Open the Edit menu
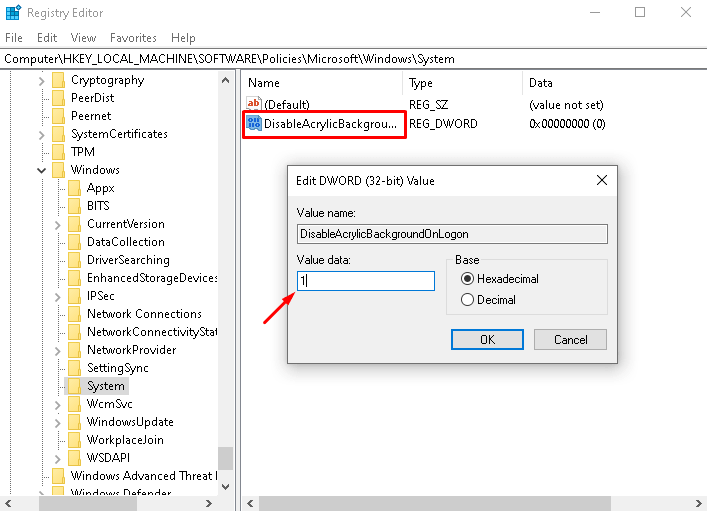This screenshot has height=511, width=707. (47, 38)
